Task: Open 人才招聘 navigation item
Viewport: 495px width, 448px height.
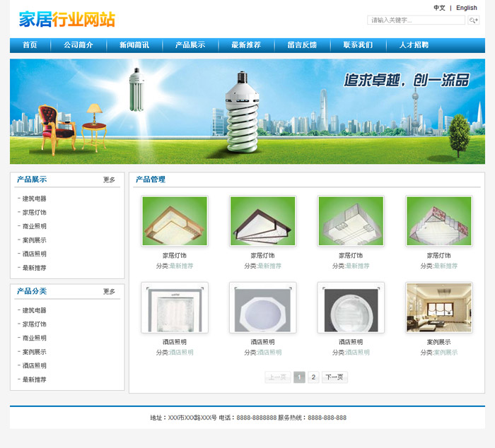Action: click(414, 45)
